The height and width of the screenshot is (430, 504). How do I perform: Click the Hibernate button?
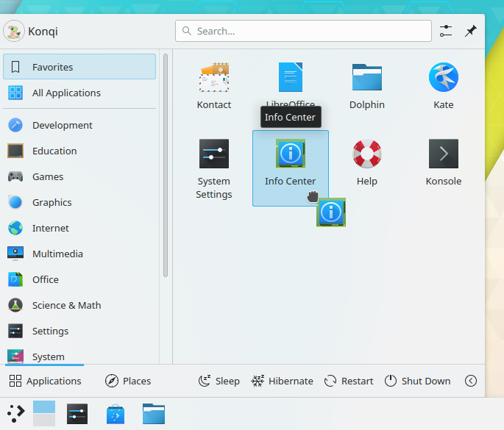(x=282, y=381)
